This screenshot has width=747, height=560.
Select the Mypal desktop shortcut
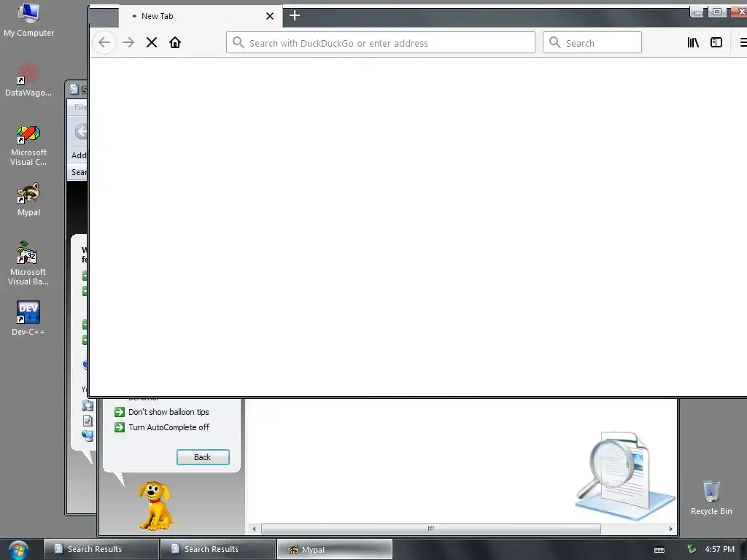(28, 200)
